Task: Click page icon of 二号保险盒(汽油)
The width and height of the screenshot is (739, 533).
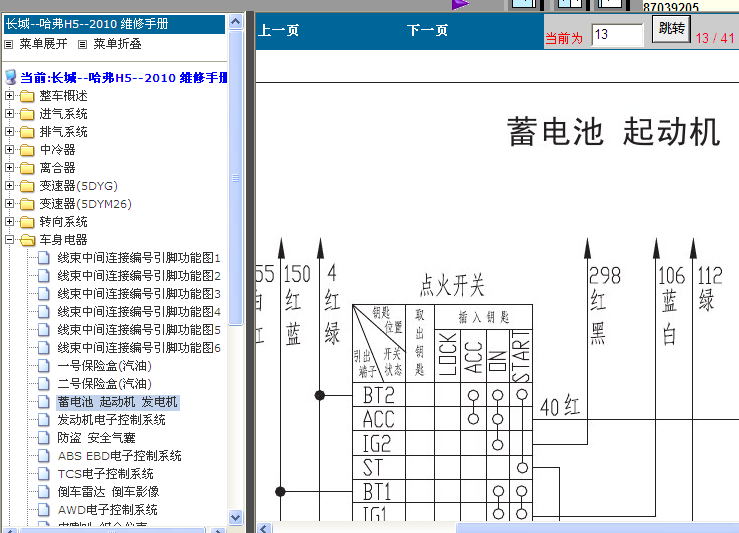Action: click(x=44, y=384)
